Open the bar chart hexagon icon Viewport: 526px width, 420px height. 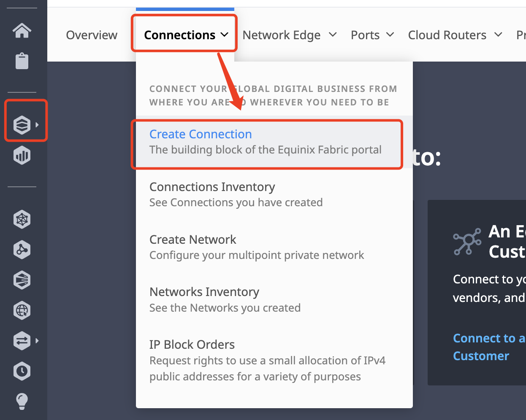pos(22,156)
